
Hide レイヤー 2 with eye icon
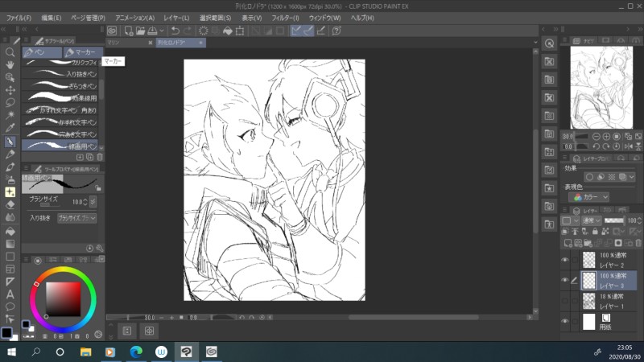(x=565, y=260)
